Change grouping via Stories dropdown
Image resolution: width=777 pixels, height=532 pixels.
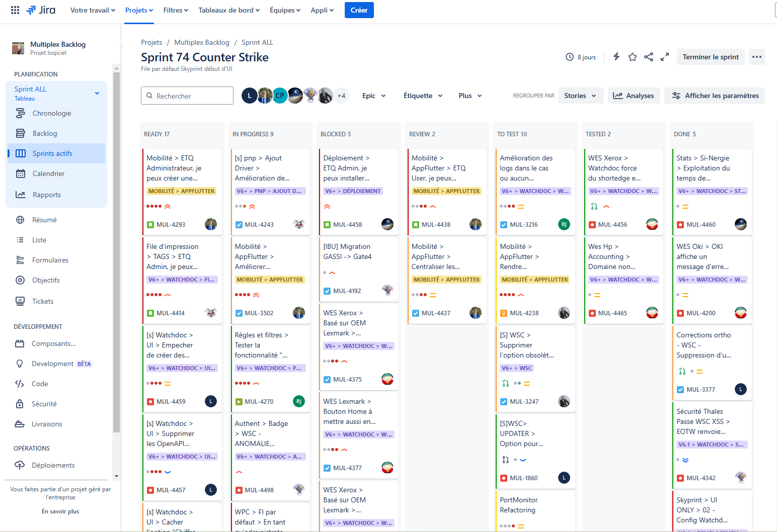(x=580, y=96)
